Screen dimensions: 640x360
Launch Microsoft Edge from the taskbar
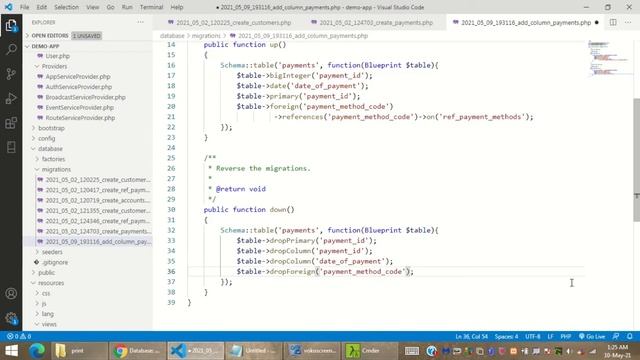coord(37,351)
